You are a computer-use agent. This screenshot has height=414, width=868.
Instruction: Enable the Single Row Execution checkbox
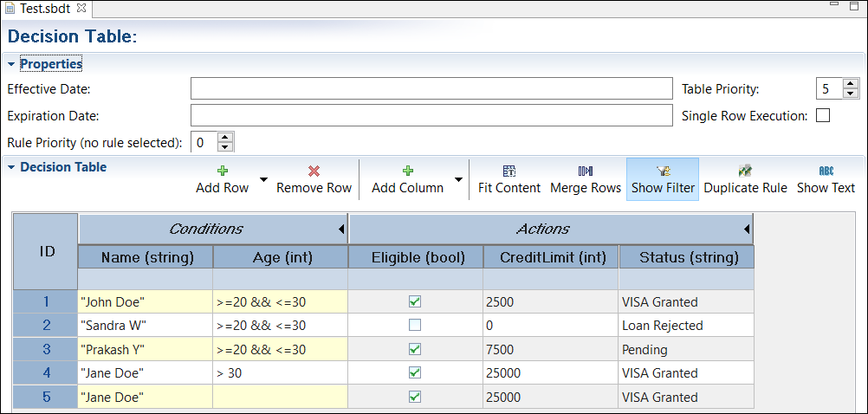tap(823, 115)
